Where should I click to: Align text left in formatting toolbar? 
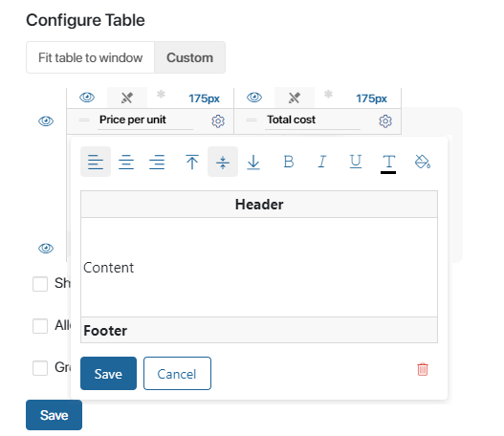pyautogui.click(x=96, y=162)
